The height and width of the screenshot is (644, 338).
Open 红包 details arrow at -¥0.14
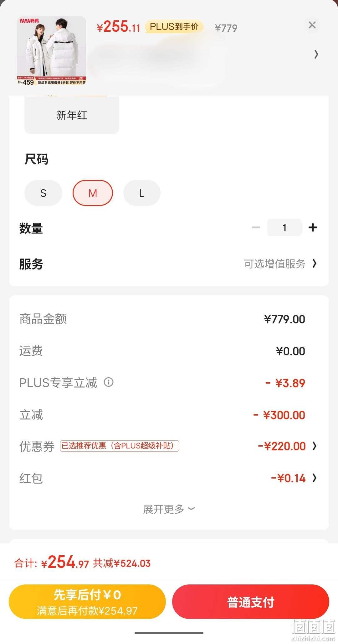pos(315,478)
